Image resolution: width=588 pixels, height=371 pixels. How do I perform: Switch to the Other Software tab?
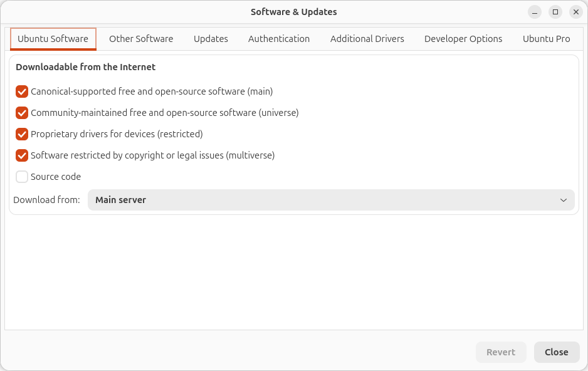(141, 39)
